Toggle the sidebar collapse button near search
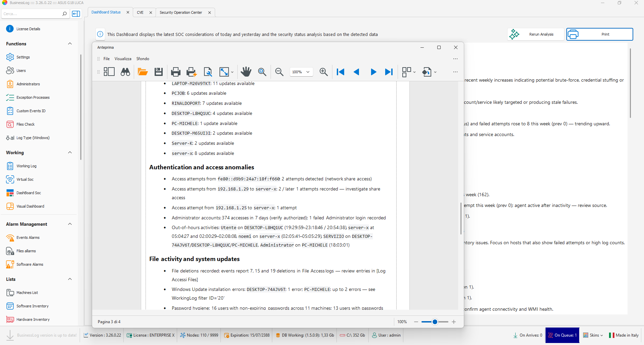This screenshot has width=644, height=345. coord(76,14)
